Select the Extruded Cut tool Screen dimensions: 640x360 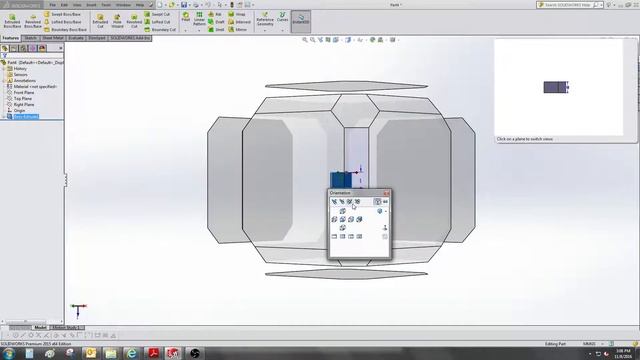click(100, 21)
